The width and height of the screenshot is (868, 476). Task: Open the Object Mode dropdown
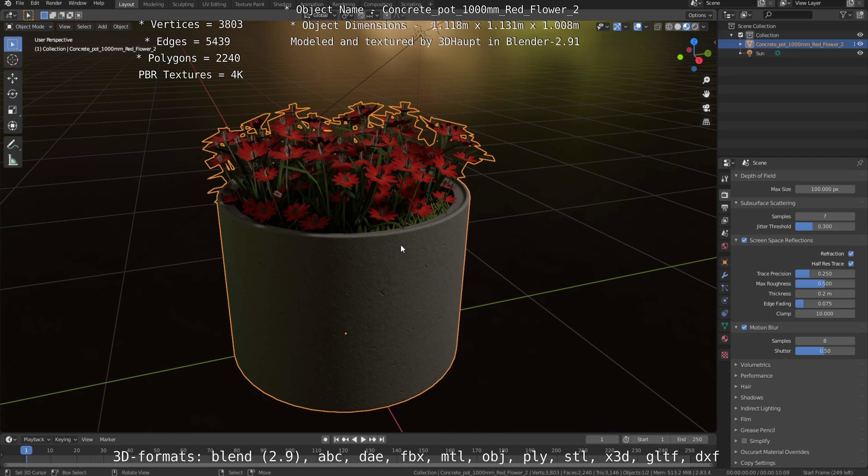(x=29, y=27)
